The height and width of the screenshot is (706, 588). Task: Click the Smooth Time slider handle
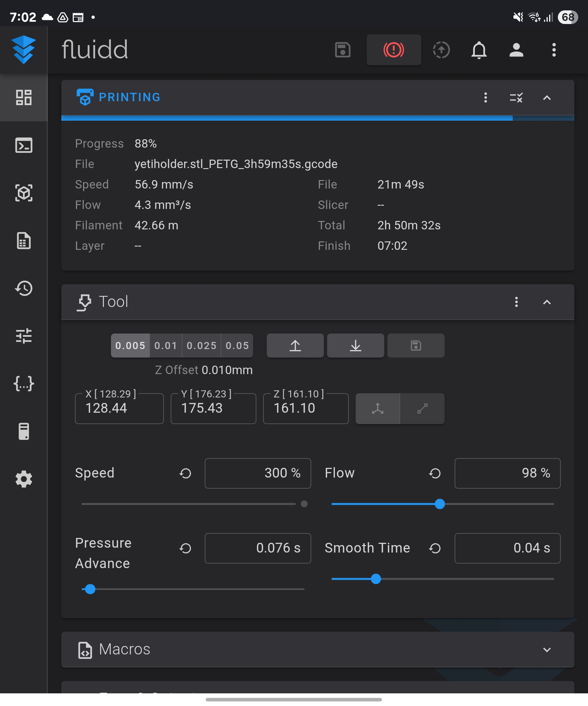pyautogui.click(x=376, y=579)
